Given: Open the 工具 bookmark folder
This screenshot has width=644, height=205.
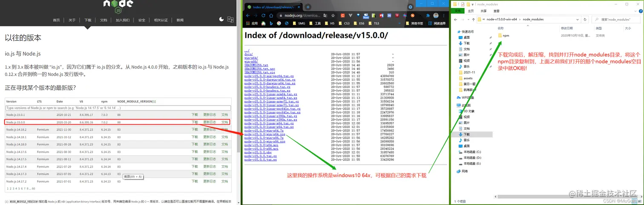Looking at the screenshot, I should 315,23.
